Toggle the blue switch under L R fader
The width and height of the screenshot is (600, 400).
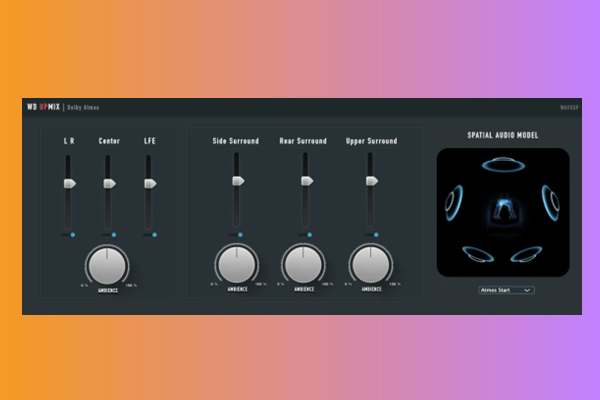(68, 235)
